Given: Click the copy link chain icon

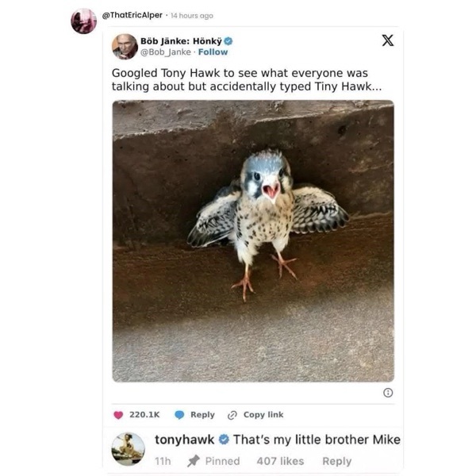Looking at the screenshot, I should 232,415.
